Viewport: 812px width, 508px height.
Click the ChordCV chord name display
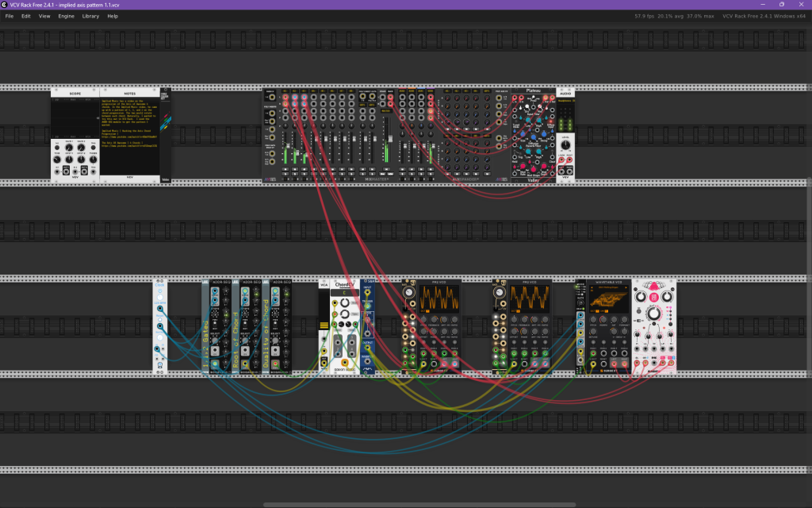pos(345,293)
